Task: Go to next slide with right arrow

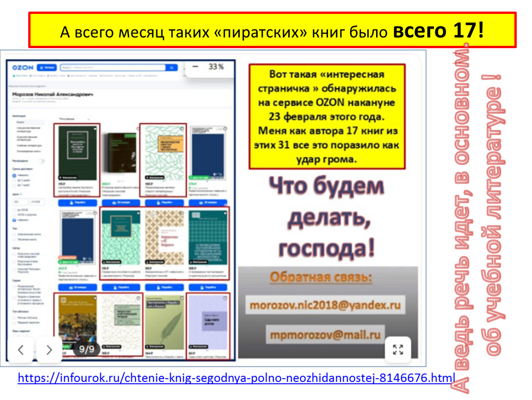Action: (x=49, y=350)
